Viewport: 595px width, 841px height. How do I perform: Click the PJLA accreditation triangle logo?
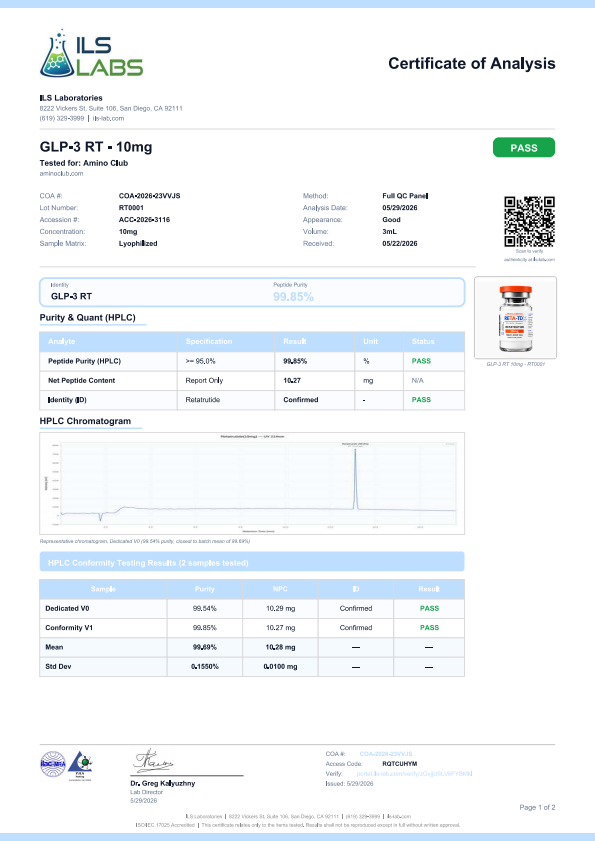click(x=80, y=764)
